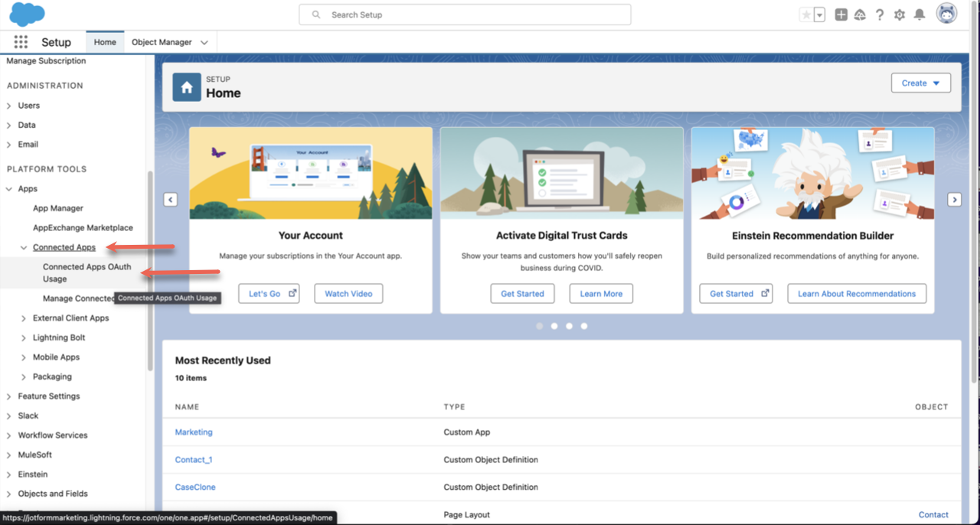Switch to the Home tab
This screenshot has width=980, height=525.
tap(105, 42)
